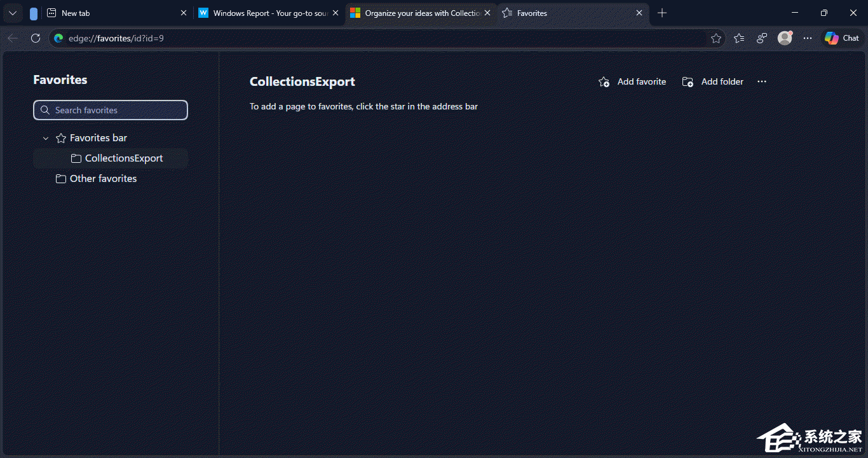Click the CollectionsExport folder icon

click(76, 158)
